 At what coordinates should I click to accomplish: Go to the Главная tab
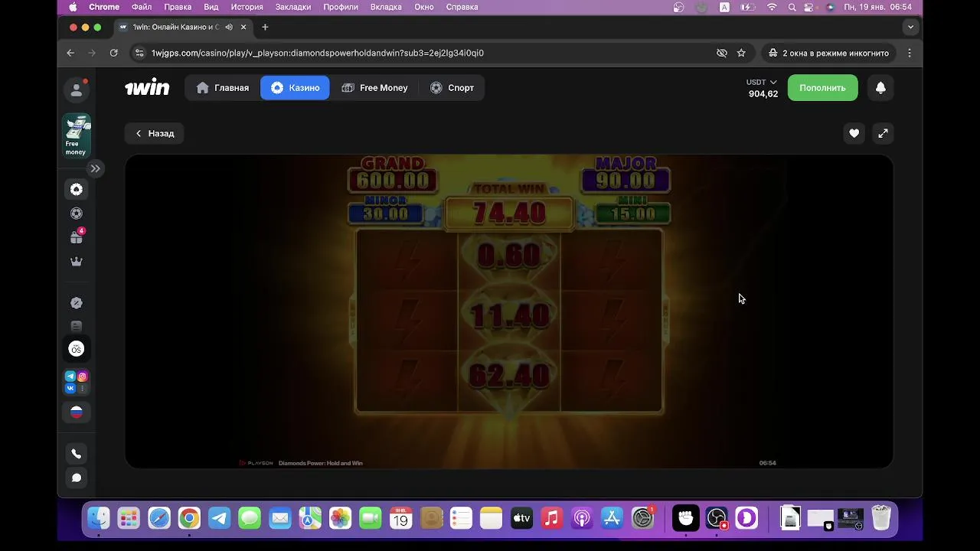click(223, 88)
